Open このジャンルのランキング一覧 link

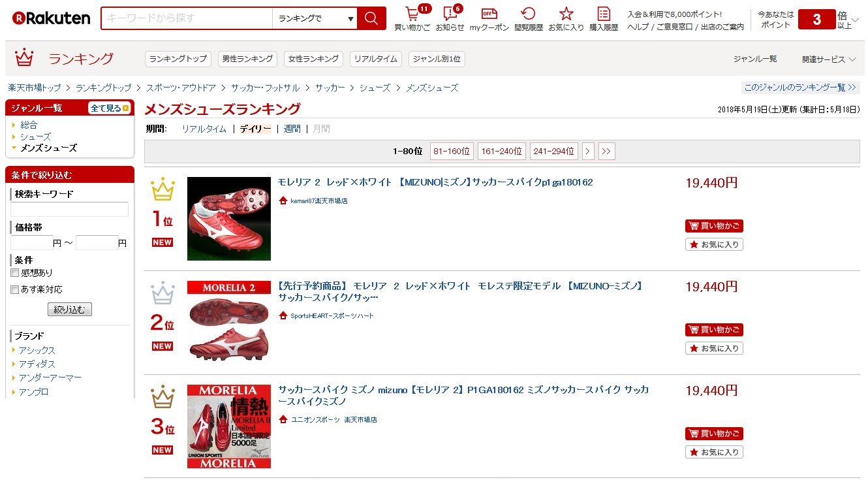pos(800,87)
